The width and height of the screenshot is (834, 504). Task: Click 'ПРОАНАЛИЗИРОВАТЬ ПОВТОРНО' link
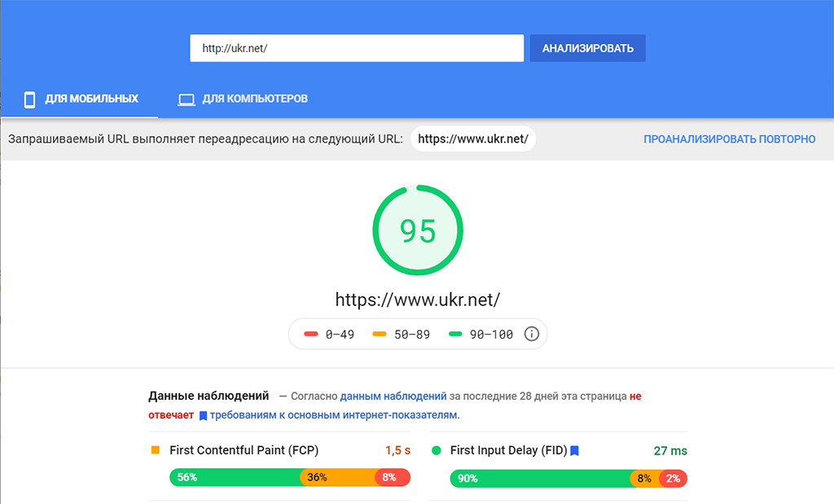pos(729,139)
